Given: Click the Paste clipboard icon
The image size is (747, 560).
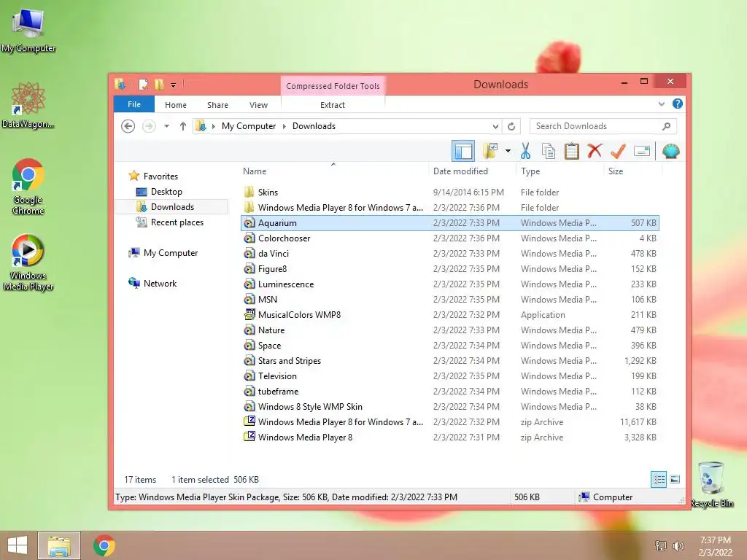Looking at the screenshot, I should coord(571,152).
